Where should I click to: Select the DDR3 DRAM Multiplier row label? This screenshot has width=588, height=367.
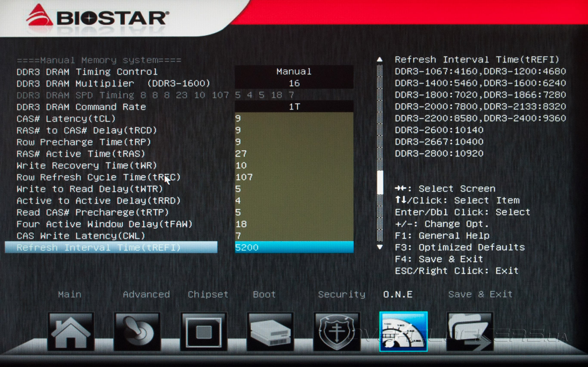click(x=113, y=83)
